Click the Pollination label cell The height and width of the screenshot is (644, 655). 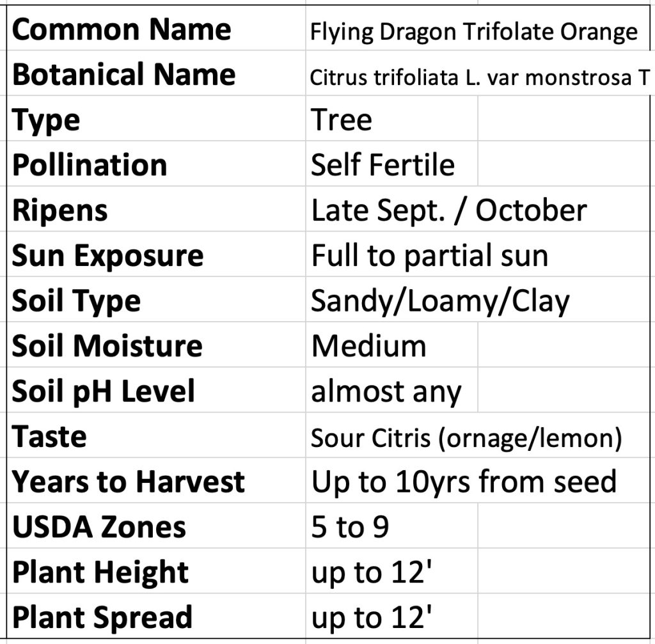point(90,165)
